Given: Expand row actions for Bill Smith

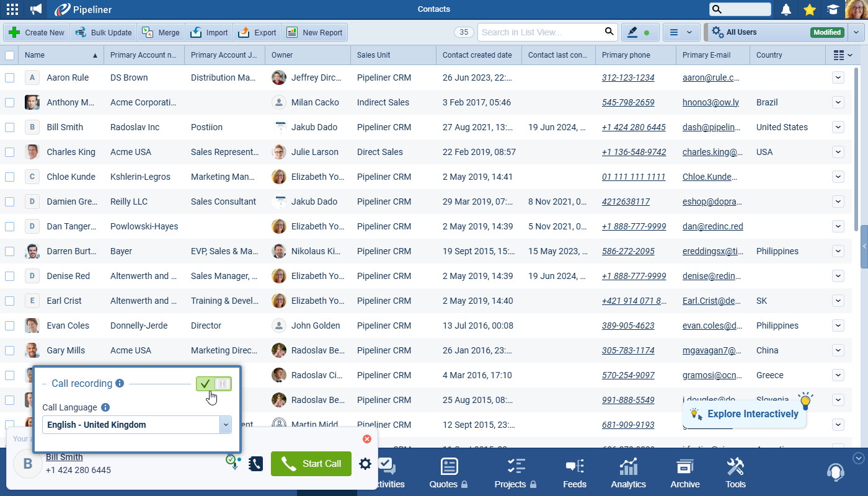Looking at the screenshot, I should tap(838, 127).
